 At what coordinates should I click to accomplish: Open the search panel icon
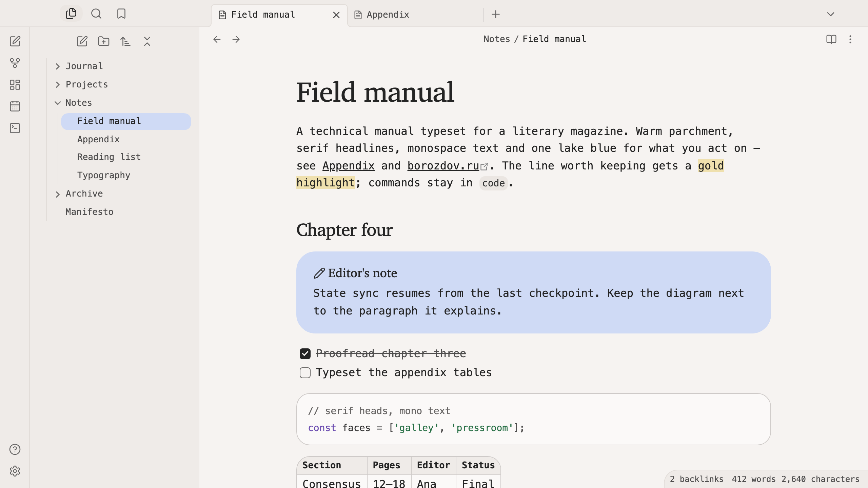click(96, 14)
